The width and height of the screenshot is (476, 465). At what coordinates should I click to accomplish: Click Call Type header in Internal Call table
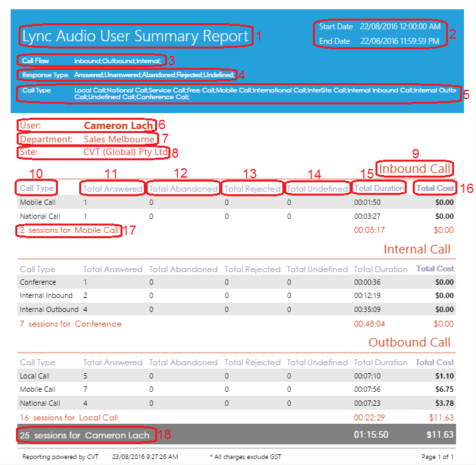coord(38,269)
